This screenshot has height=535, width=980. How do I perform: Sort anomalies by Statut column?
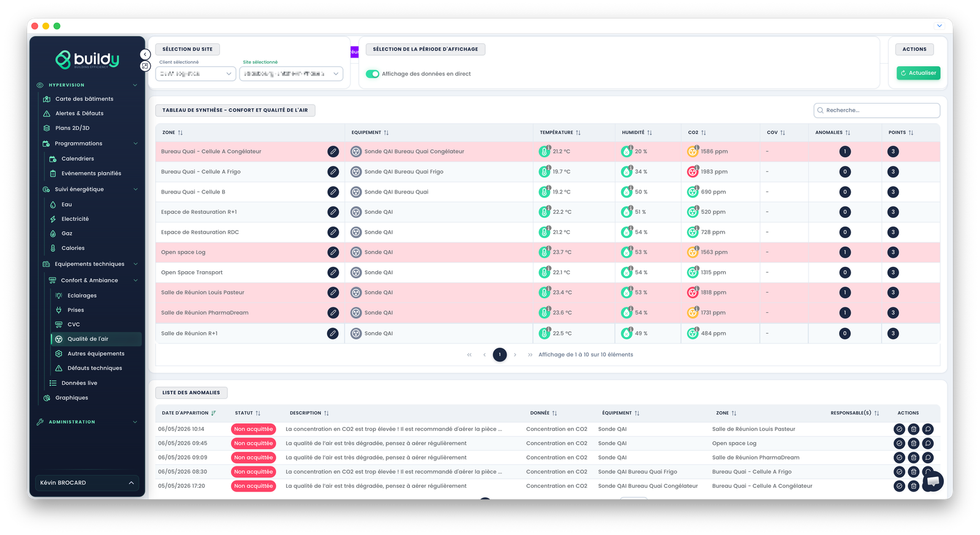pyautogui.click(x=258, y=413)
